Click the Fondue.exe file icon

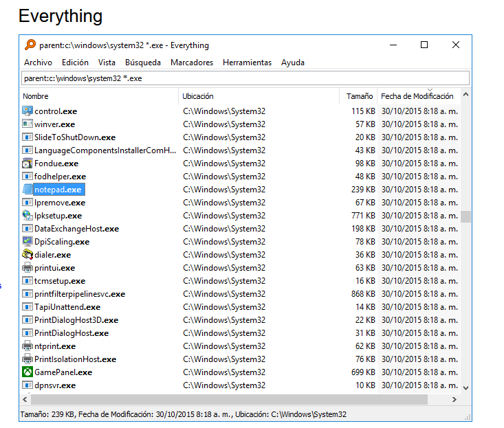pyautogui.click(x=28, y=164)
